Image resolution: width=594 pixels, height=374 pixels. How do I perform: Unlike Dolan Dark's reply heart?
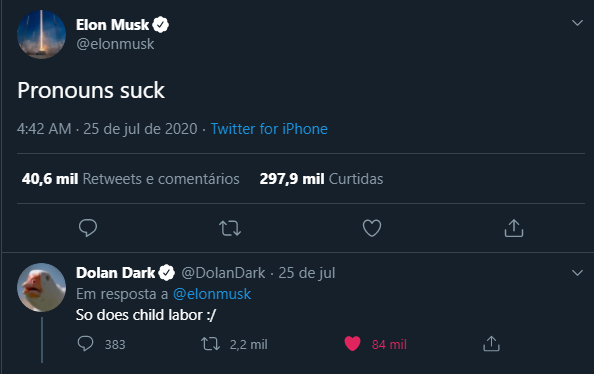pos(352,344)
